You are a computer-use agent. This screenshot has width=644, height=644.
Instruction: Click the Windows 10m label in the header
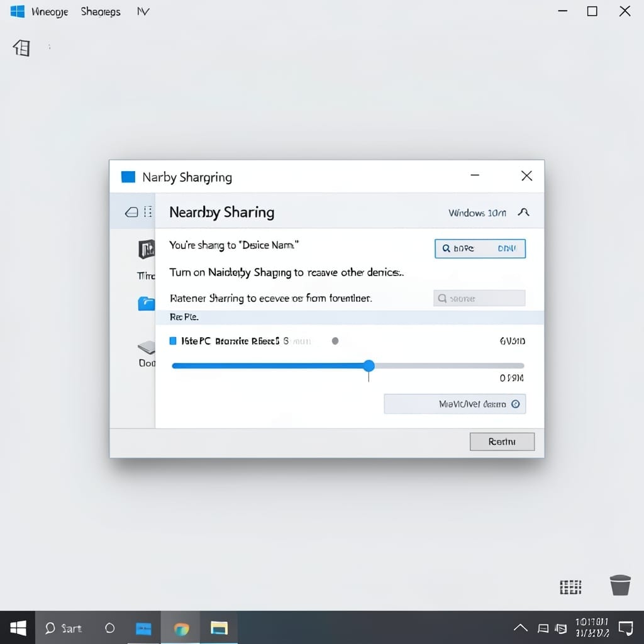pos(477,213)
